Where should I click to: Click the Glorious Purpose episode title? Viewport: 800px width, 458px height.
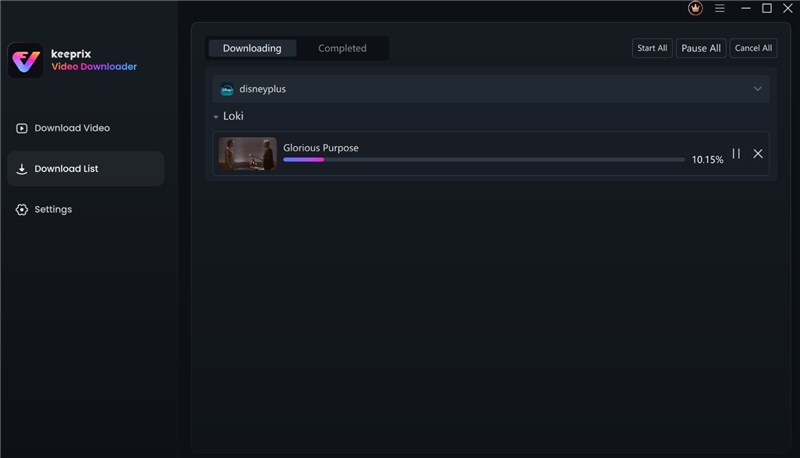point(320,148)
